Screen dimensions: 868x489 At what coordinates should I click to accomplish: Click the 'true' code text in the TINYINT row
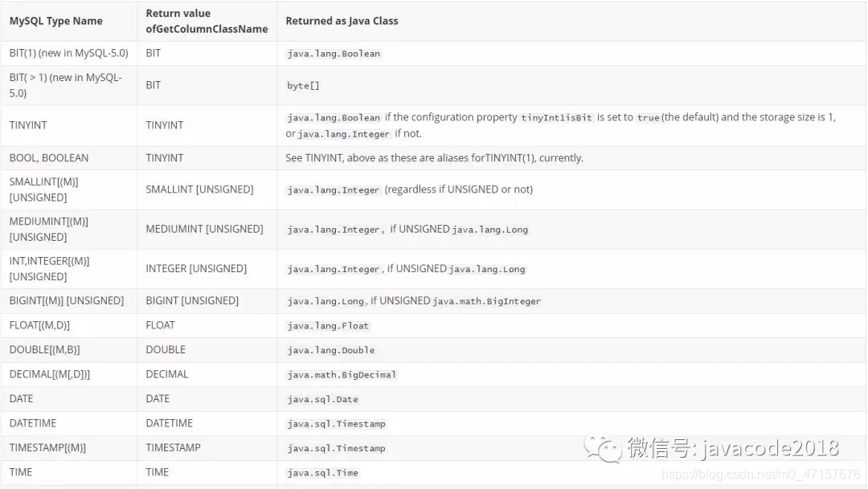pos(648,118)
